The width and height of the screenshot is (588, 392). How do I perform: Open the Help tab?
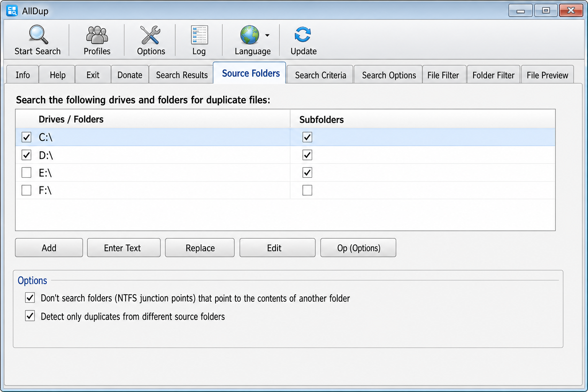click(x=57, y=75)
